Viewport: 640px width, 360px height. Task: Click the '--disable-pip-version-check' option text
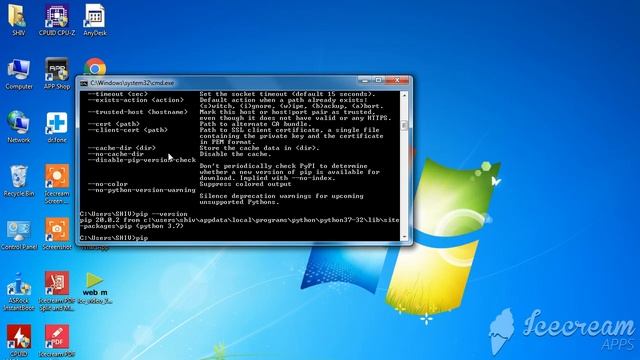pyautogui.click(x=142, y=160)
